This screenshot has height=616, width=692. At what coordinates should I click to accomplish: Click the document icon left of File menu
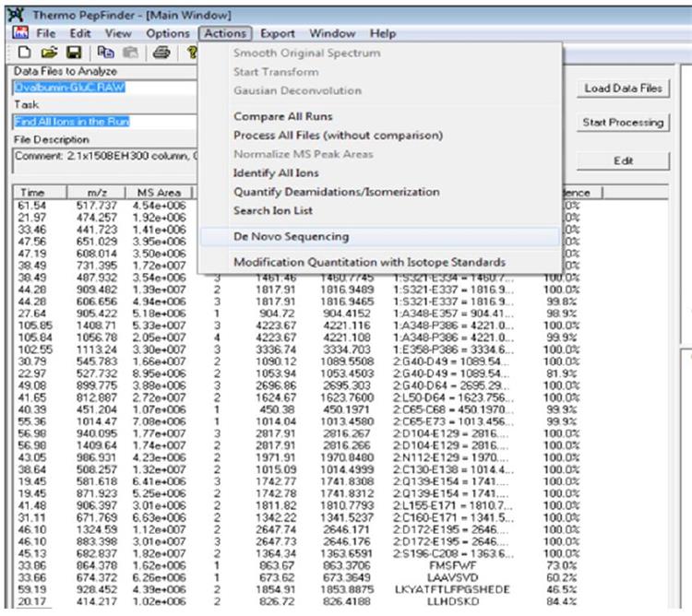pos(20,32)
